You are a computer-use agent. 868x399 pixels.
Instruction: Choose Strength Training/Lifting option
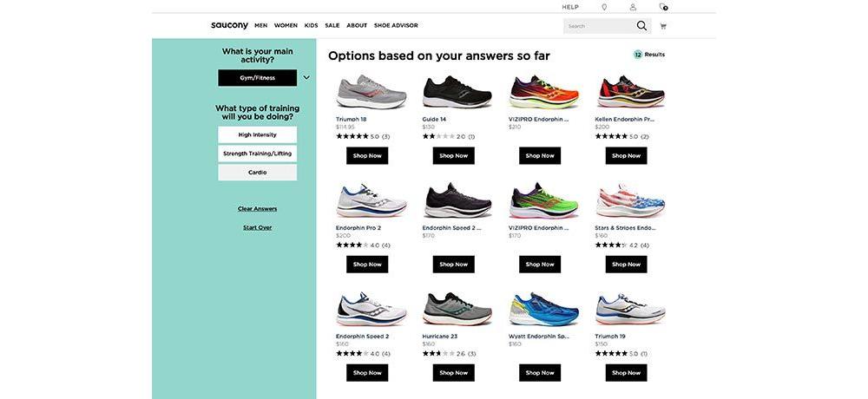258,154
